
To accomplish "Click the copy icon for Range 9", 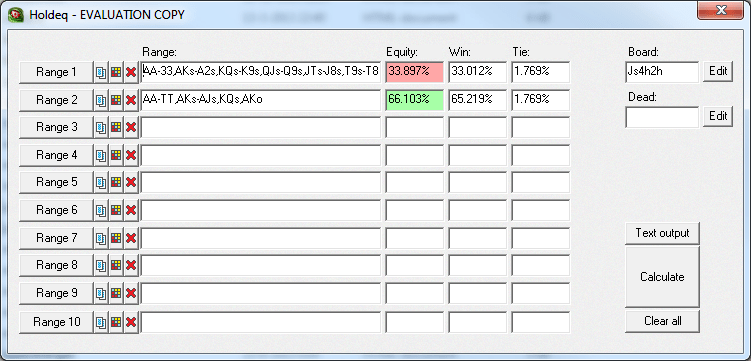I will [x=101, y=293].
